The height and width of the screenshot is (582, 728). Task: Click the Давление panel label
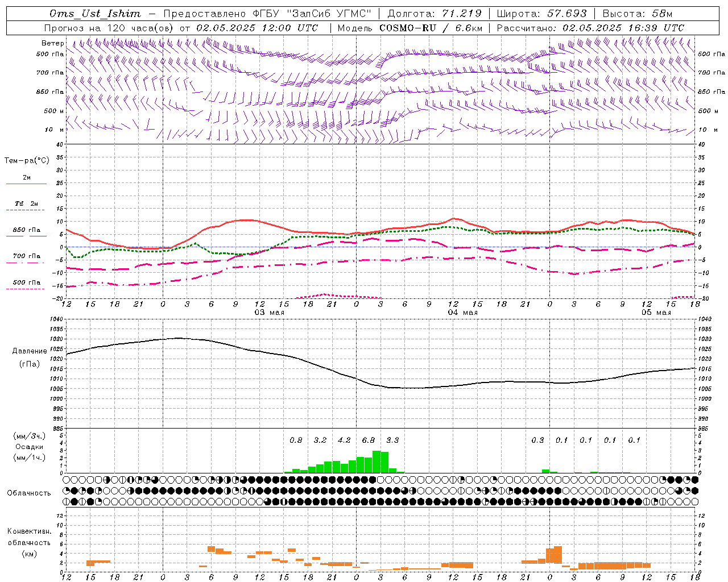click(x=30, y=351)
